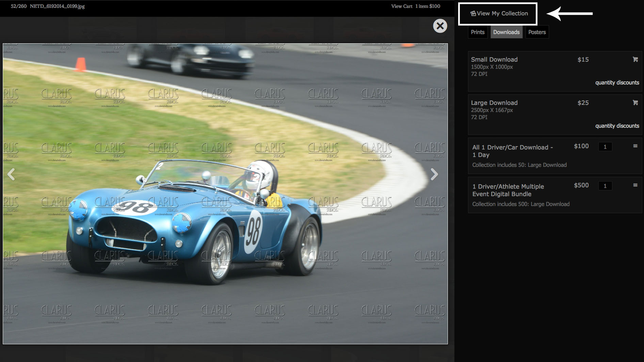Select the Small Download option title
The width and height of the screenshot is (644, 362).
point(494,60)
